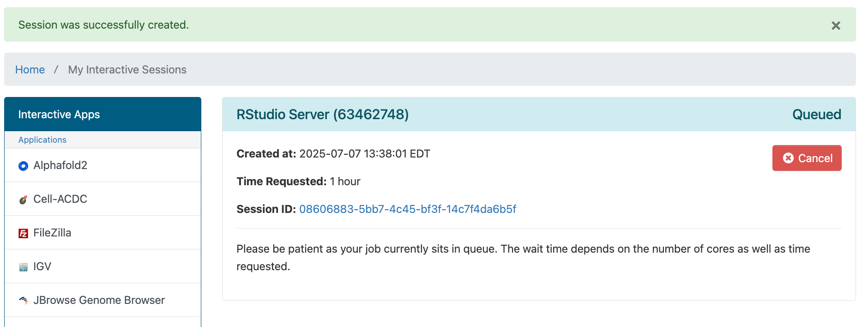This screenshot has width=868, height=327.
Task: Choose FileZilla from the sidebar list
Action: [52, 233]
